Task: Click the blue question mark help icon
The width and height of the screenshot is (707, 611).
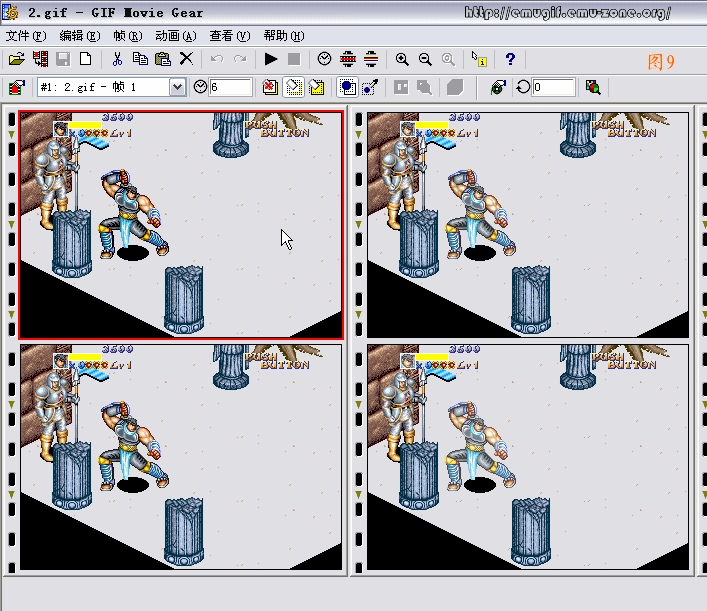Action: pyautogui.click(x=510, y=59)
